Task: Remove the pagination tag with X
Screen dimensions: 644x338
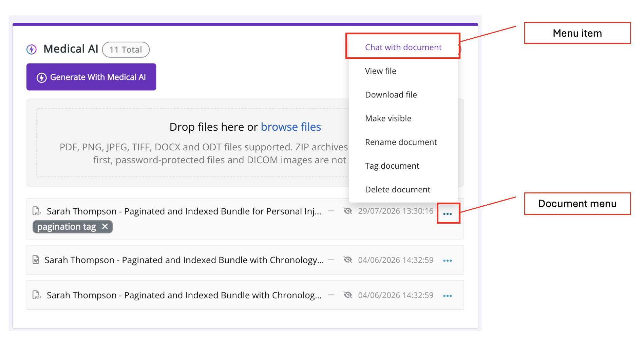Action: click(105, 226)
